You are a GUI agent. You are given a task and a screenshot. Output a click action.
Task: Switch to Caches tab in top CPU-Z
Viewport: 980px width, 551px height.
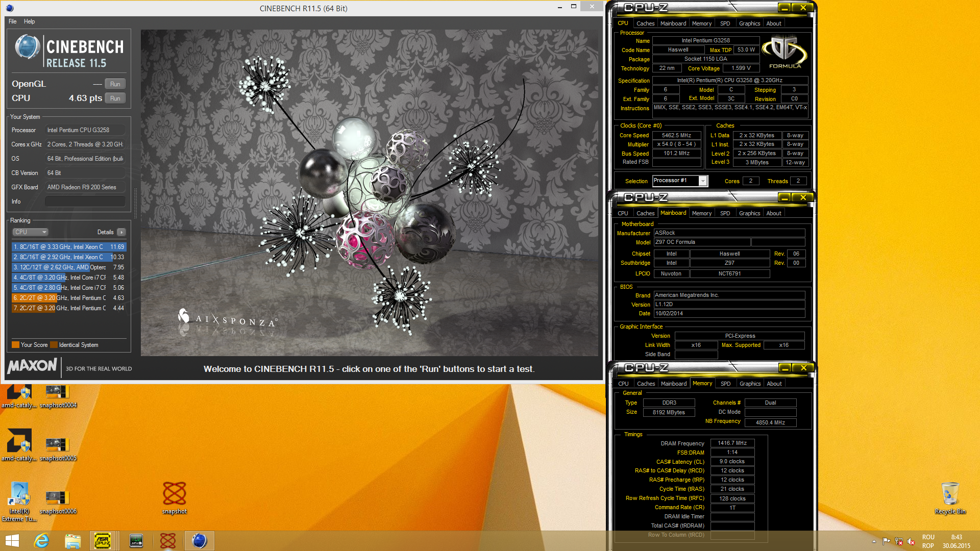coord(645,23)
